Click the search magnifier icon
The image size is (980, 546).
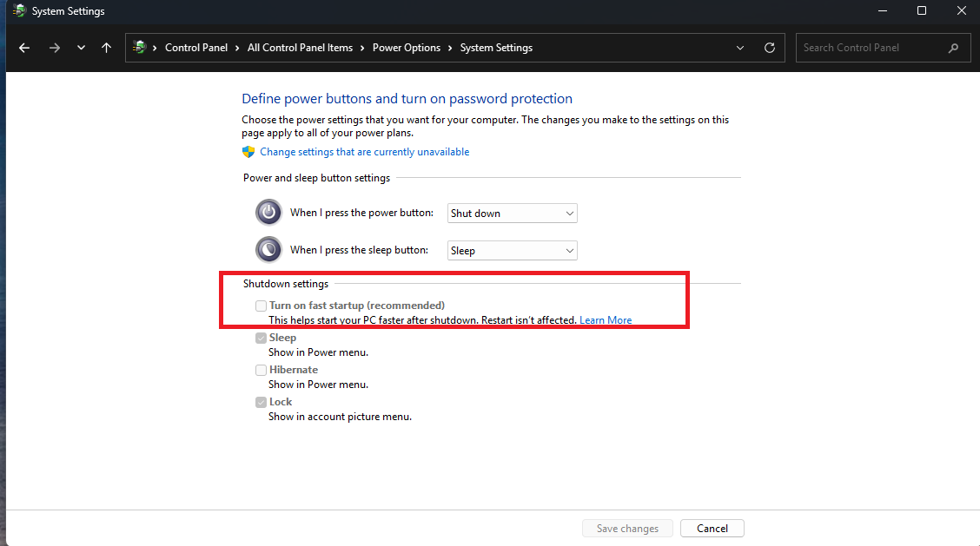pyautogui.click(x=953, y=48)
